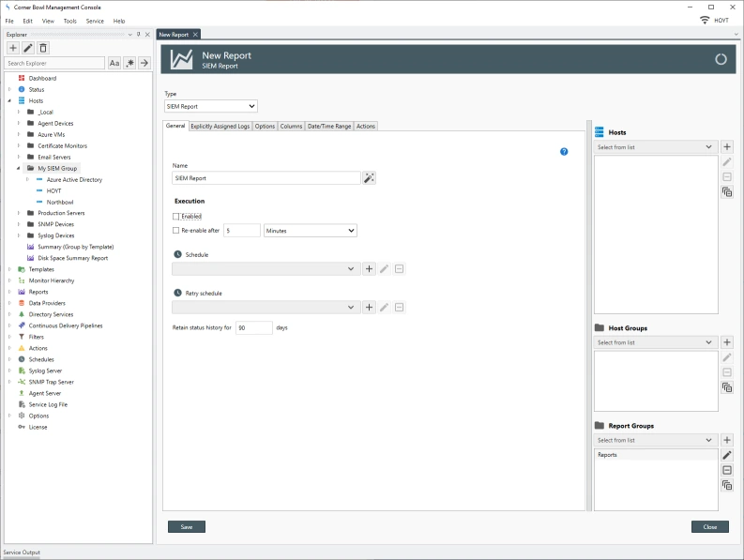Screen dimensions: 744x560
Task: Switch to the Actions tab
Action: point(365,127)
